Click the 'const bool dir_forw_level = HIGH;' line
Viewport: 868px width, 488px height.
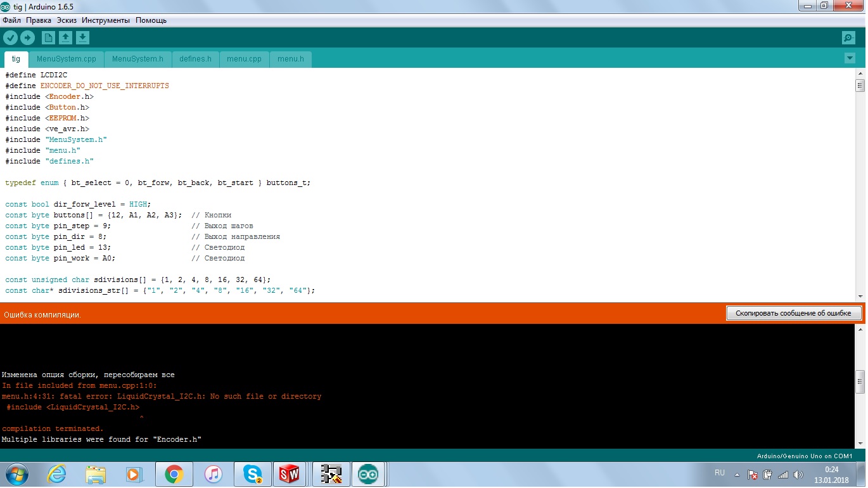(x=78, y=204)
